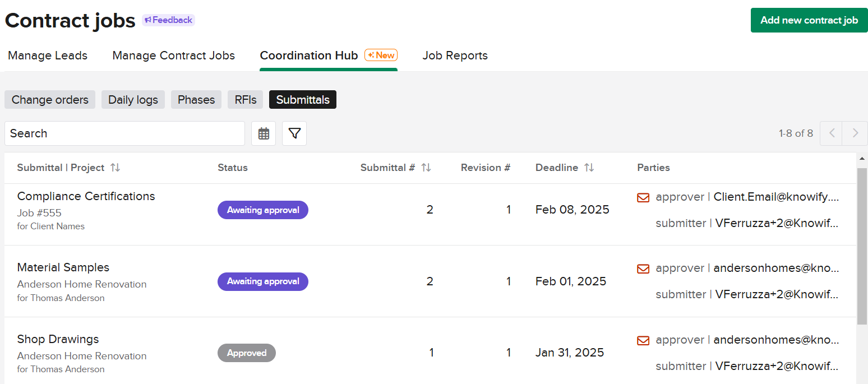Click the Revision # column header

click(x=486, y=168)
